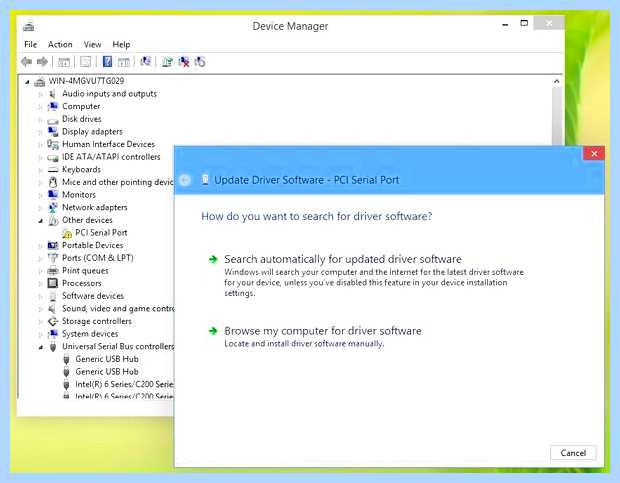The image size is (620, 483).
Task: Select the Print queues tree item
Action: click(85, 271)
